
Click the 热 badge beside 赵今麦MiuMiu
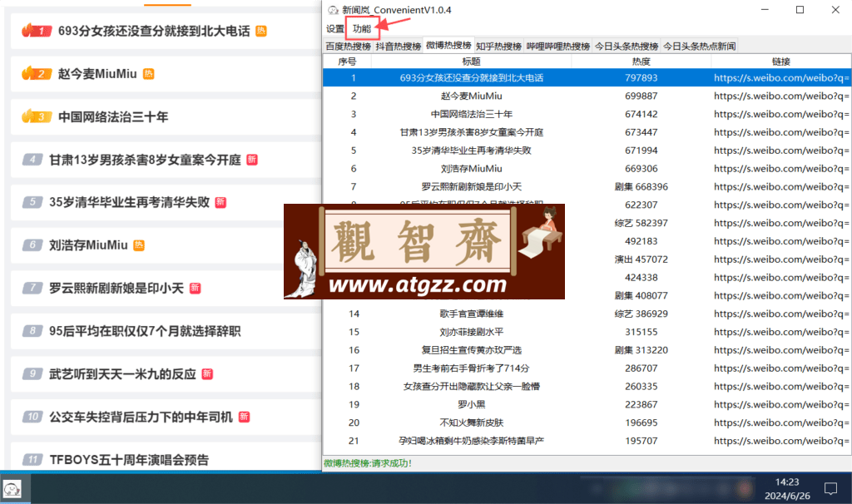point(148,74)
